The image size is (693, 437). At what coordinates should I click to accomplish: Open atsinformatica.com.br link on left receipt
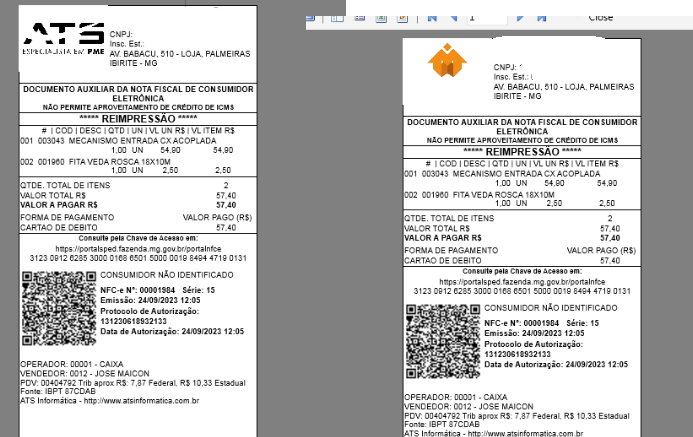click(x=141, y=401)
